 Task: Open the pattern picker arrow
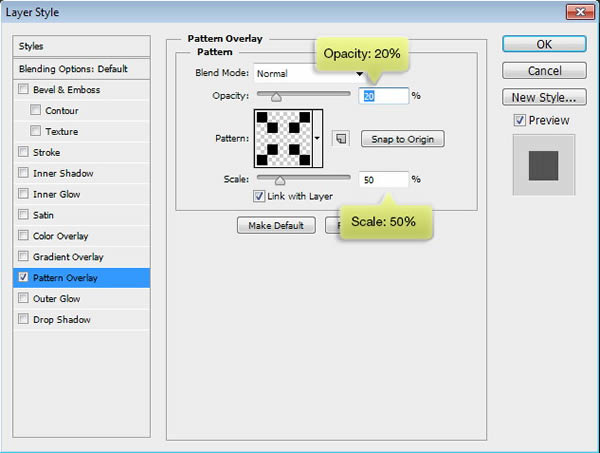[317, 138]
